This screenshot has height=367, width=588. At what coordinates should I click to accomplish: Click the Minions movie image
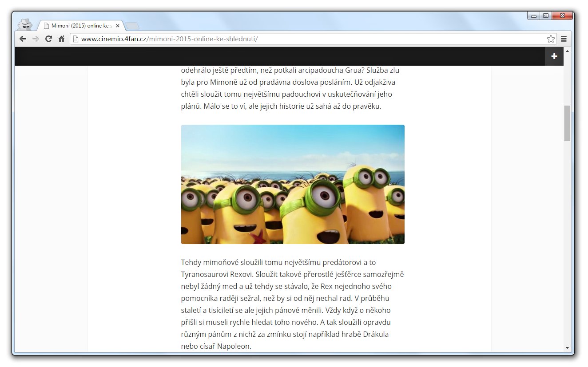tap(293, 184)
